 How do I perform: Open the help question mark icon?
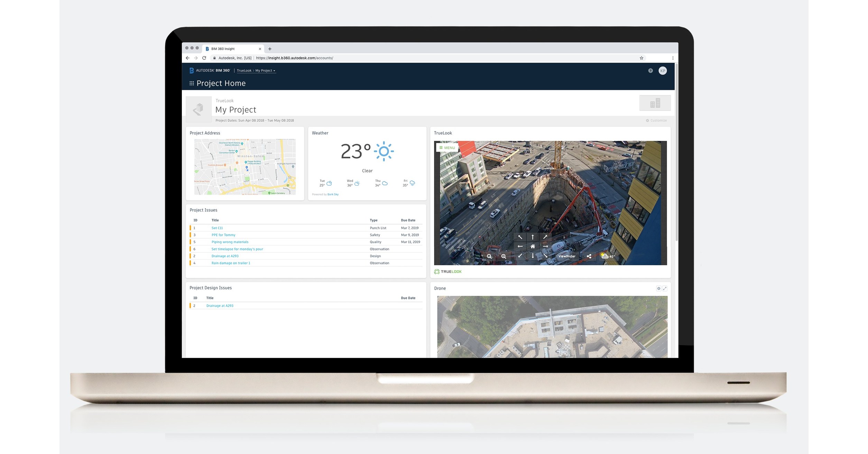(650, 71)
